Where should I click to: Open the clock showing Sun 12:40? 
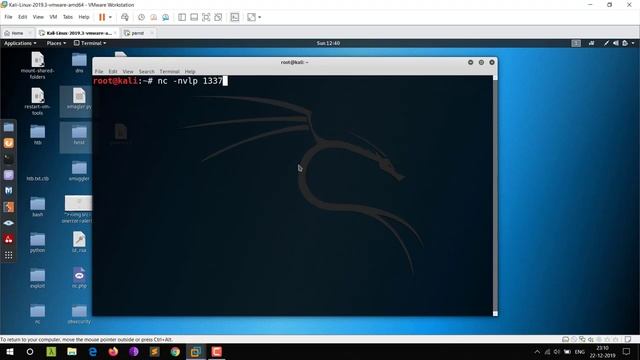tap(328, 43)
